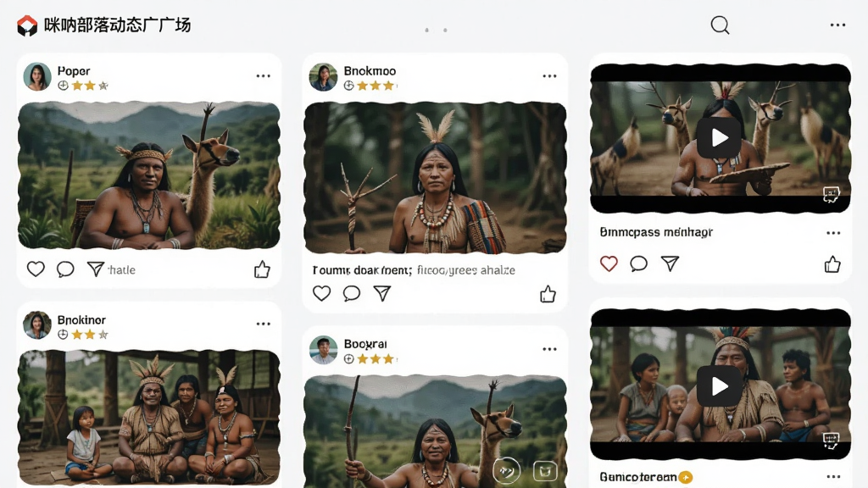The height and width of the screenshot is (488, 868).
Task: Like Poper's post with the heart
Action: [36, 269]
